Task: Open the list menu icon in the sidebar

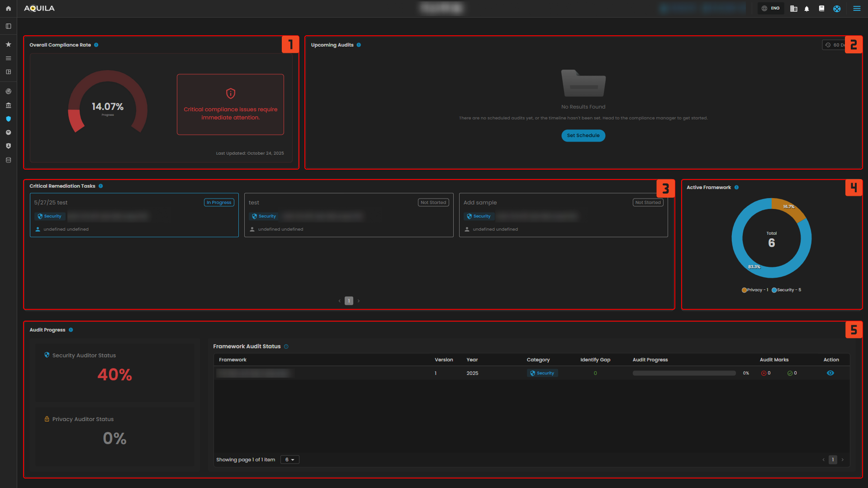Action: point(8,58)
